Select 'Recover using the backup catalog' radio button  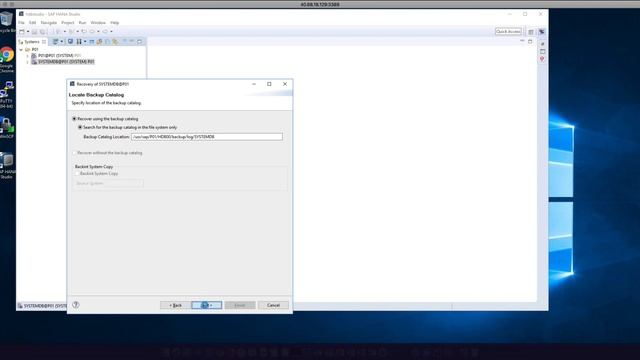click(74, 119)
